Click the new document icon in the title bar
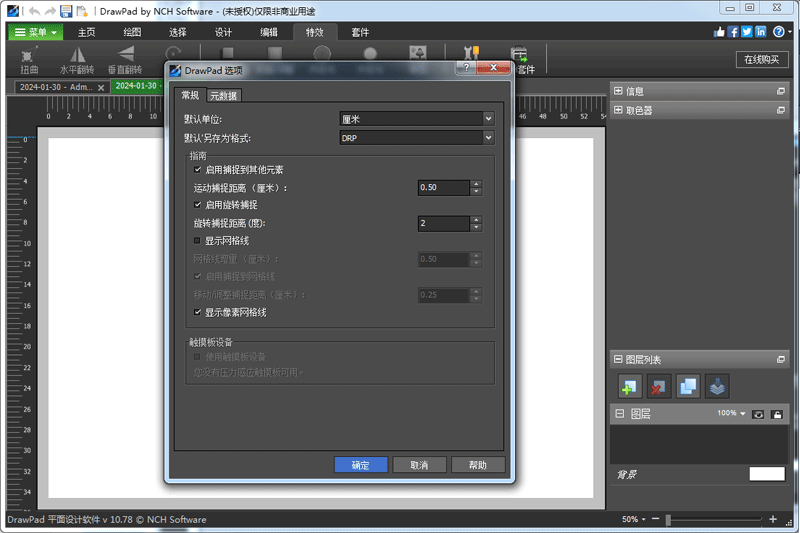This screenshot has width=800, height=533. [x=82, y=11]
